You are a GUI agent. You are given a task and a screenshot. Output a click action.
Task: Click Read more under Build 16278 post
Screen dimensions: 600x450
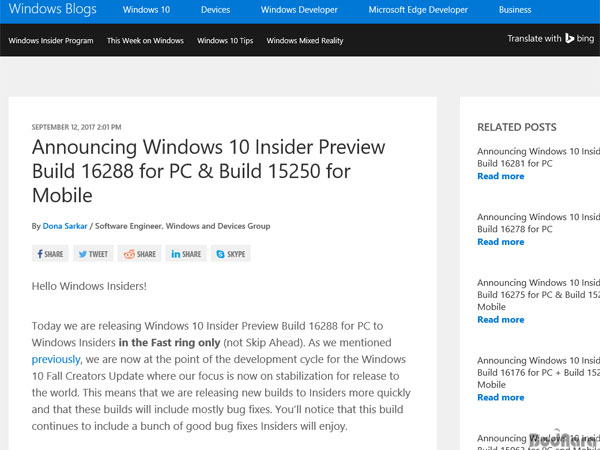click(501, 242)
